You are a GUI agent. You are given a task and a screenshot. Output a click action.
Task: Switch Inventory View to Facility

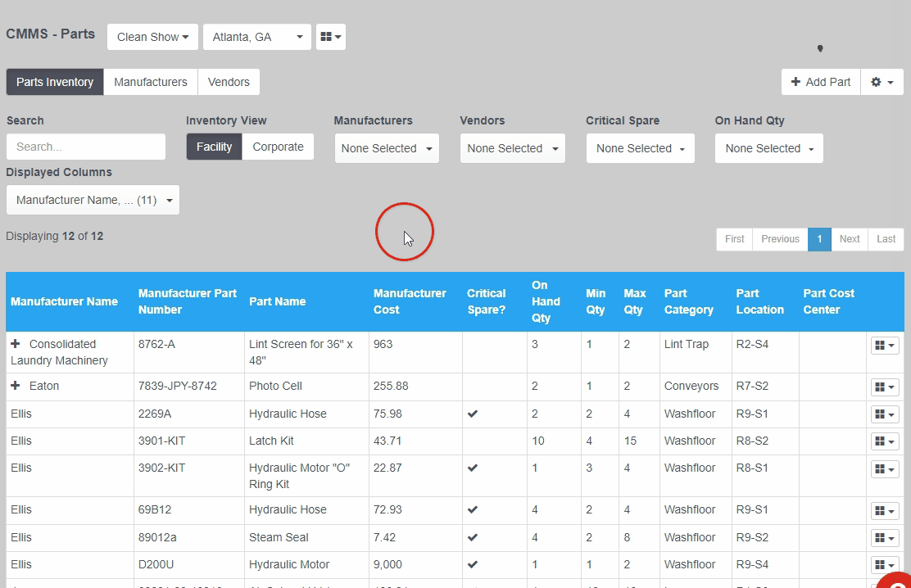pos(214,147)
